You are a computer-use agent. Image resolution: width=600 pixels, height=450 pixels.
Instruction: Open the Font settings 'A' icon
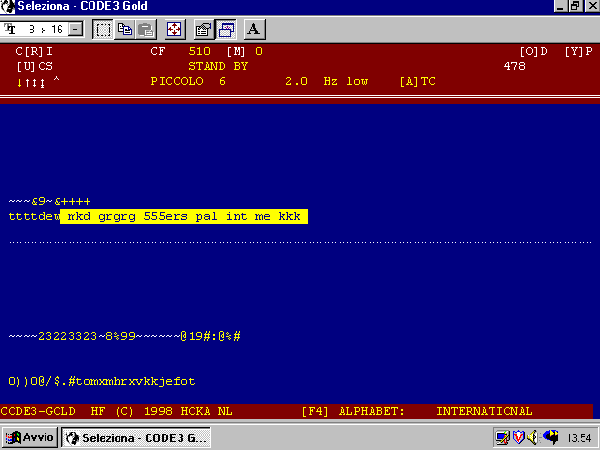point(254,29)
